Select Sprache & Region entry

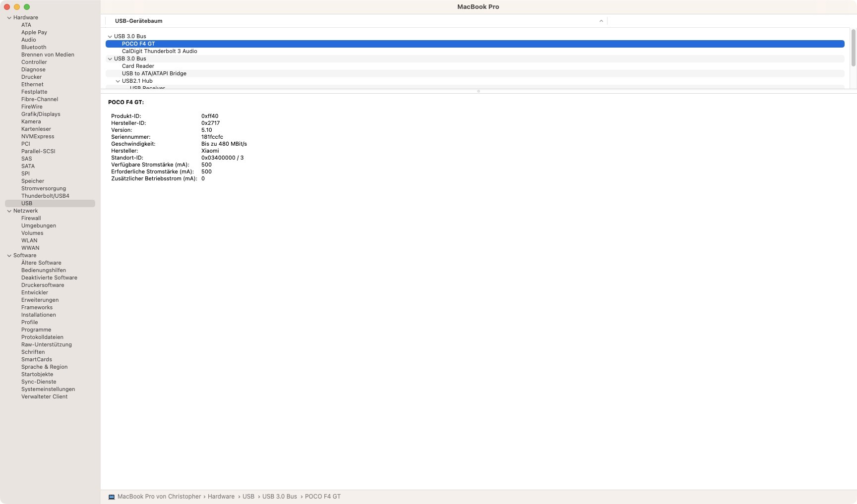click(x=44, y=367)
